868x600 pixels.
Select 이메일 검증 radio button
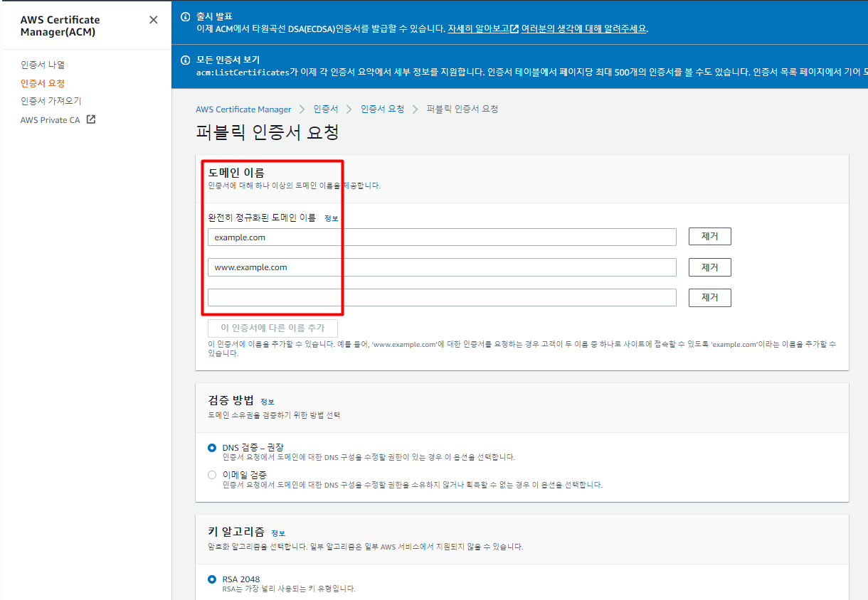click(x=212, y=475)
